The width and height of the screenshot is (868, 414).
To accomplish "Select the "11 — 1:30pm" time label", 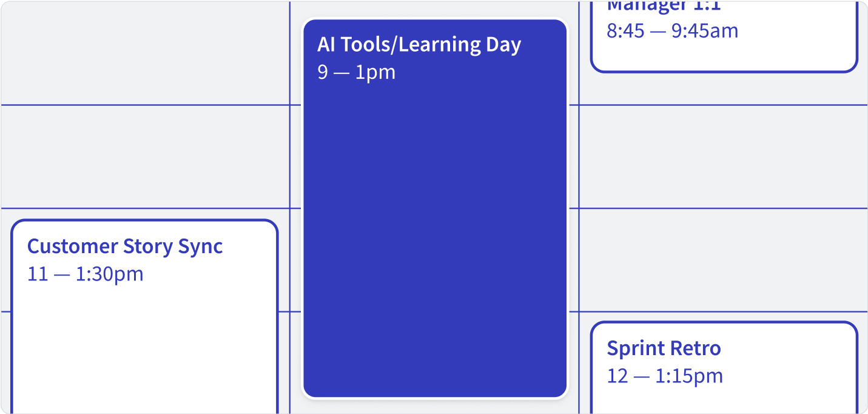I will pos(85,274).
